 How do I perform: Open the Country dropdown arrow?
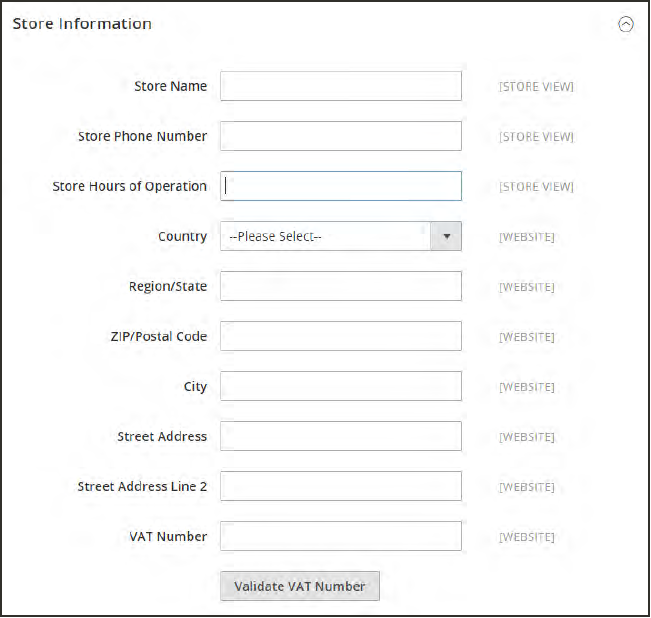[446, 237]
